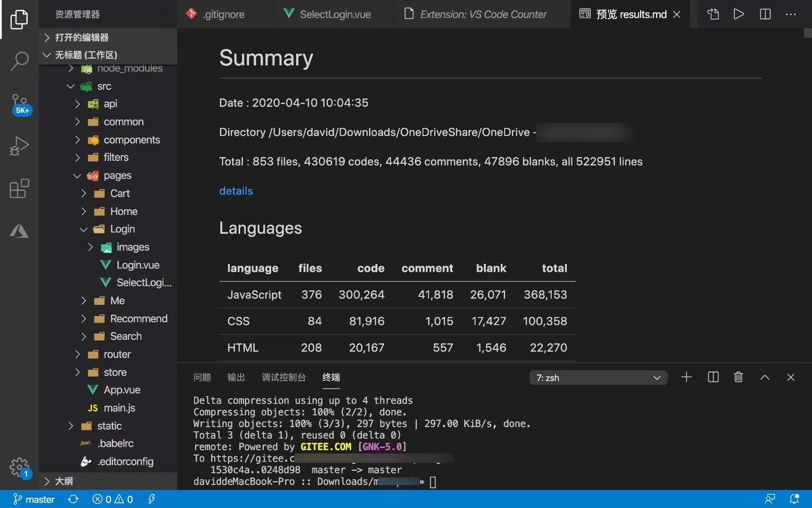
Task: Open problems via errors and warnings count
Action: click(113, 499)
